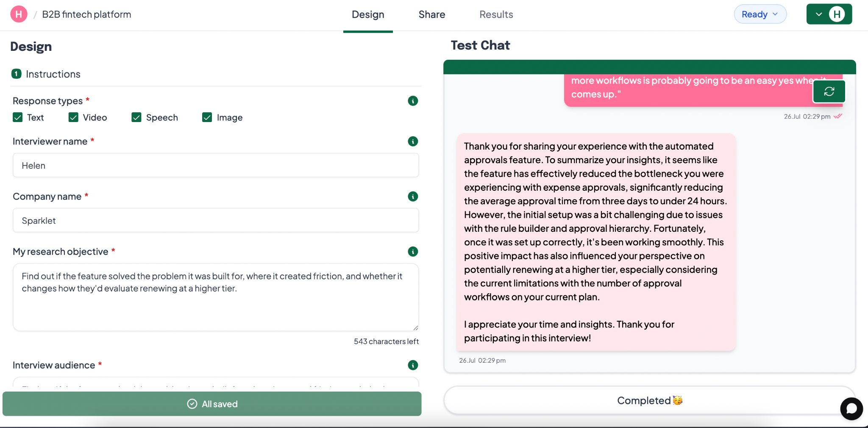The width and height of the screenshot is (868, 428).
Task: Click the Interviewer name field with Helen
Action: click(216, 165)
